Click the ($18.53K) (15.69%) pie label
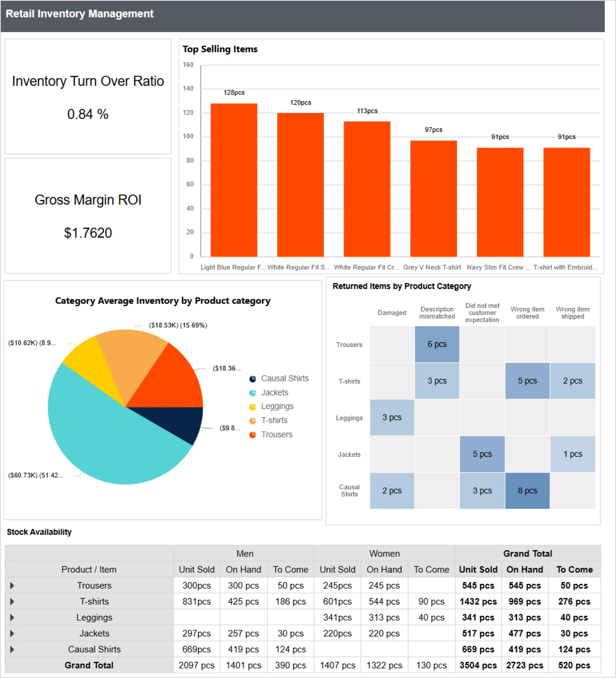 (178, 325)
